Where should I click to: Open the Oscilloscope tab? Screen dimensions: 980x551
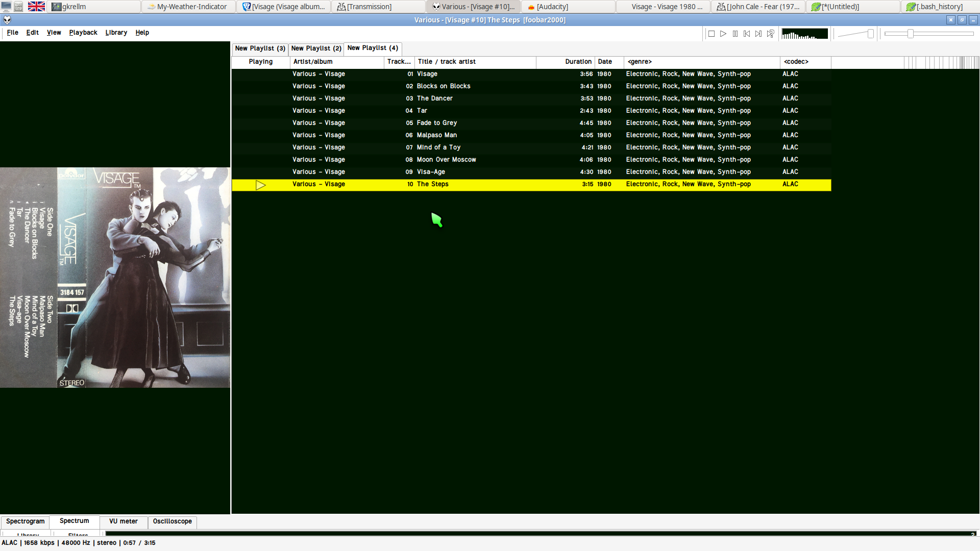(x=173, y=521)
